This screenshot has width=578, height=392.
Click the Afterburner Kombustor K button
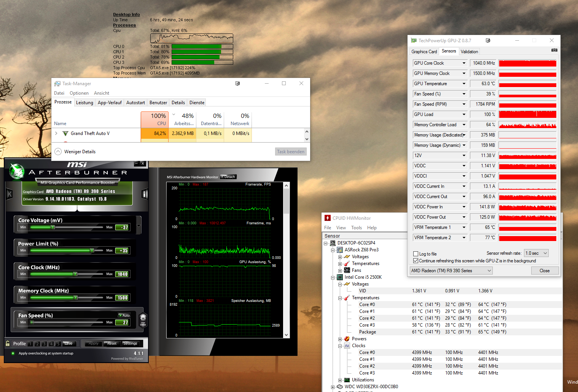click(x=10, y=194)
